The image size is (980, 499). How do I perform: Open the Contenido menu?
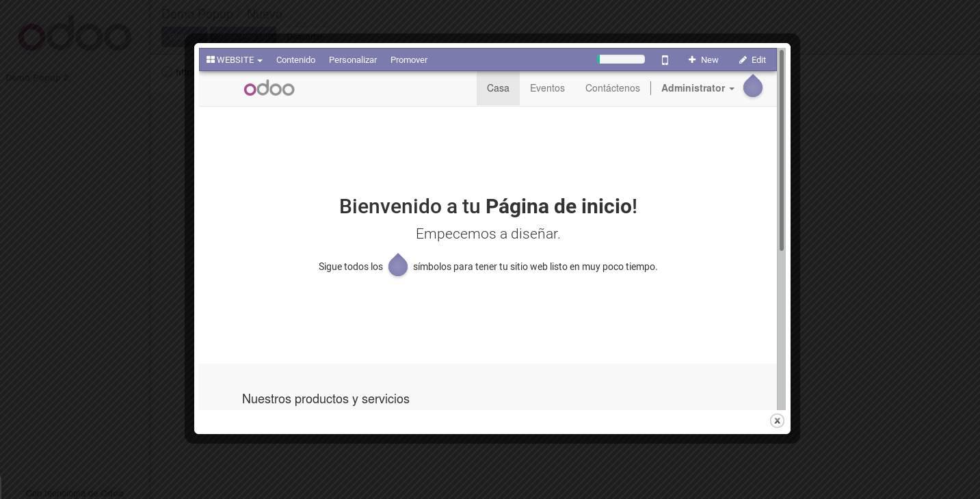295,60
